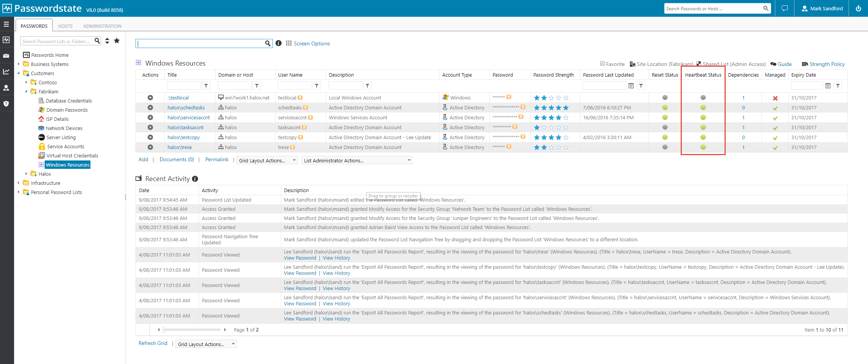Open the security shield sidebar icon
This screenshot has width=868, height=364.
tap(6, 104)
